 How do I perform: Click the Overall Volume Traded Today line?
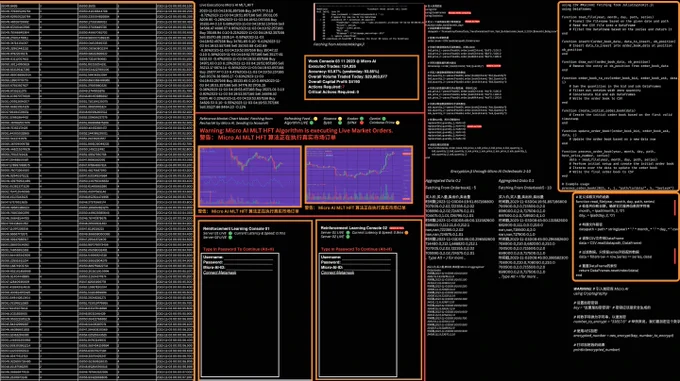pyautogui.click(x=347, y=77)
